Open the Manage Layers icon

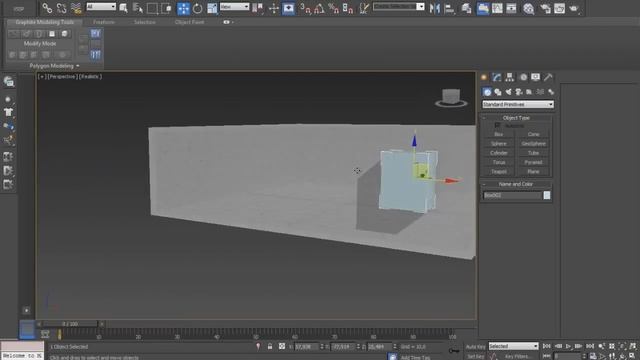click(x=466, y=8)
